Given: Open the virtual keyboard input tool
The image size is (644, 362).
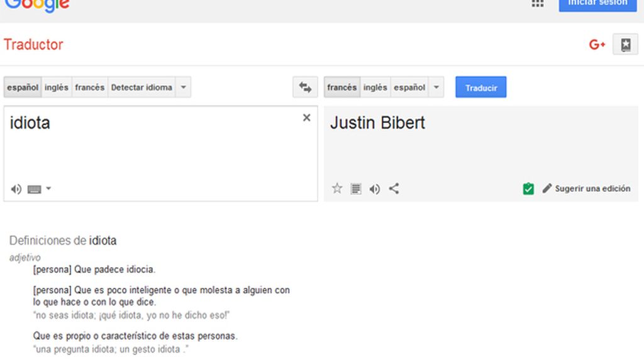Looking at the screenshot, I should (34, 189).
